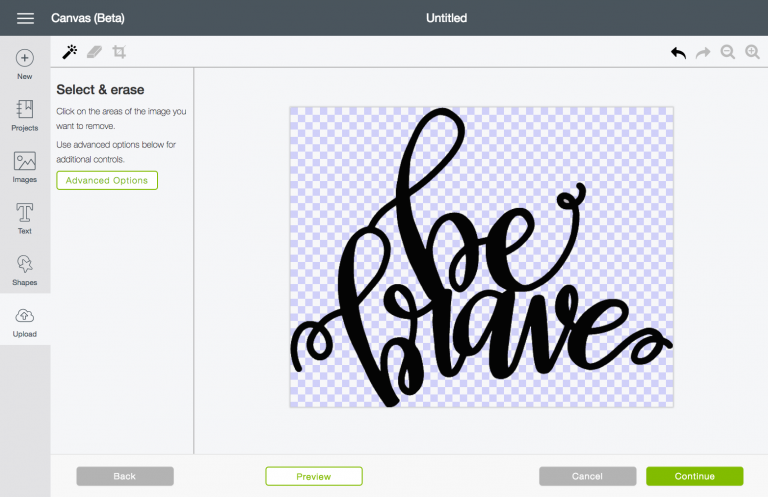Zoom in on the image
Image resolution: width=768 pixels, height=497 pixels.
tap(752, 52)
